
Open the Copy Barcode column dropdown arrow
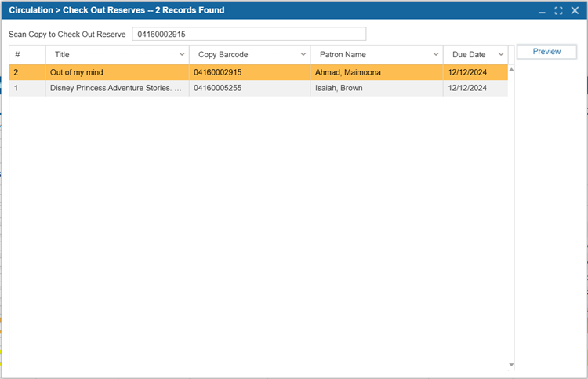click(x=303, y=54)
